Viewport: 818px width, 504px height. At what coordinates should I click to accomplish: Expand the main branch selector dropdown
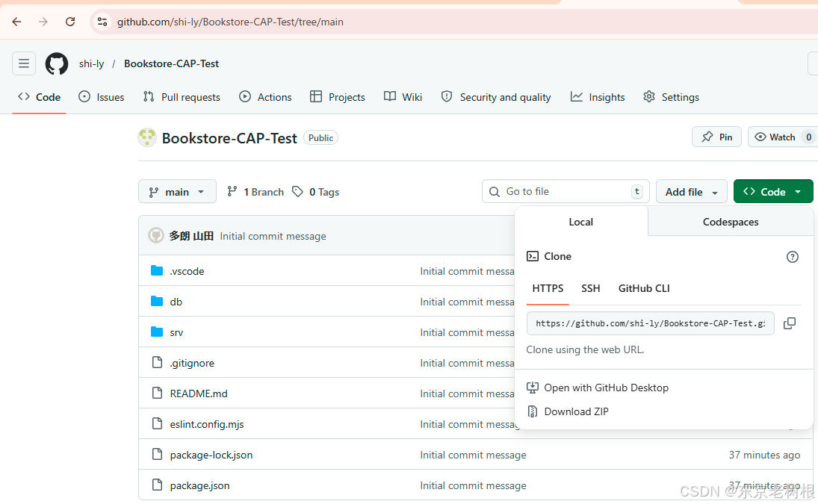(177, 192)
